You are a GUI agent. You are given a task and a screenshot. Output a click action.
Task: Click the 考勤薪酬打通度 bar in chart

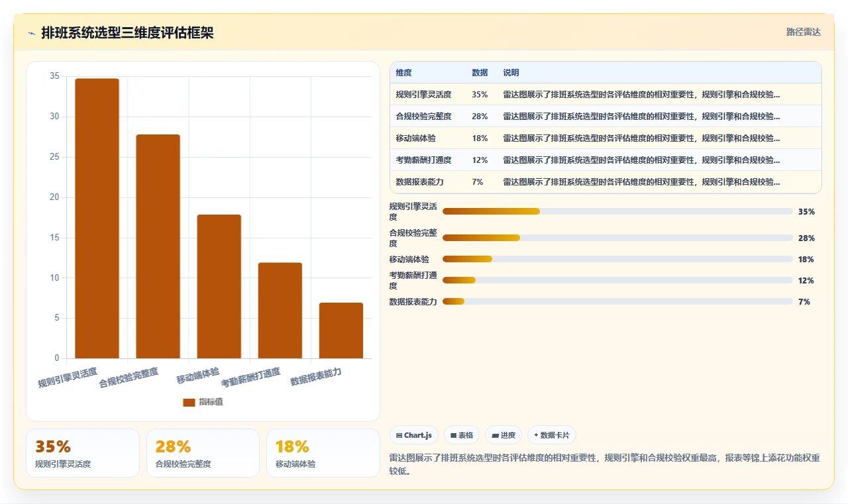[280, 311]
